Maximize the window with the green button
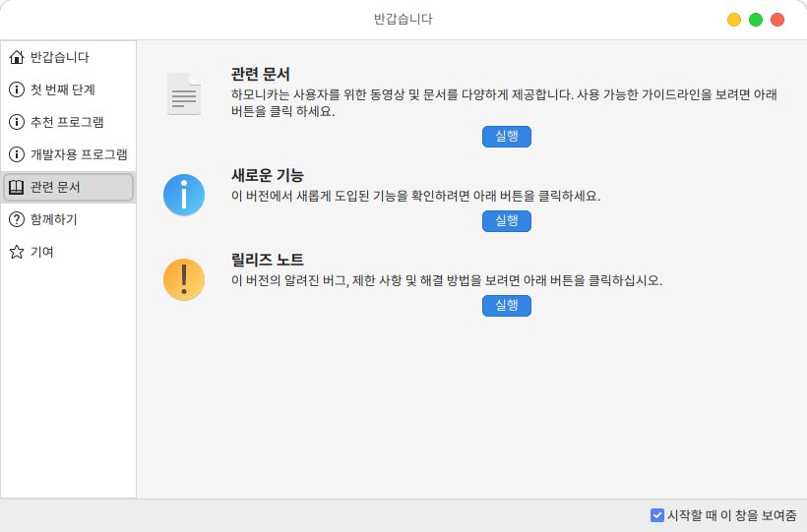This screenshot has height=532, width=807. pos(756,20)
